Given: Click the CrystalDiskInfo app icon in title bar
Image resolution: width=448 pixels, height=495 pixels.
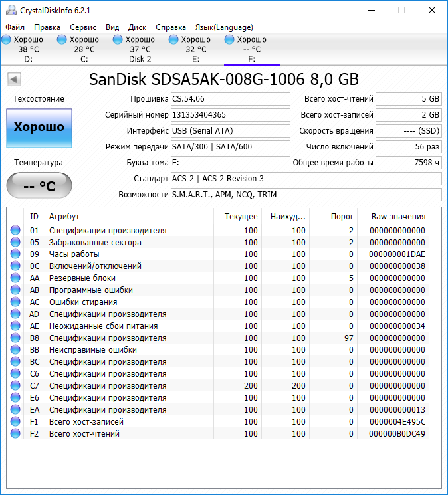Looking at the screenshot, I should pyautogui.click(x=11, y=11).
